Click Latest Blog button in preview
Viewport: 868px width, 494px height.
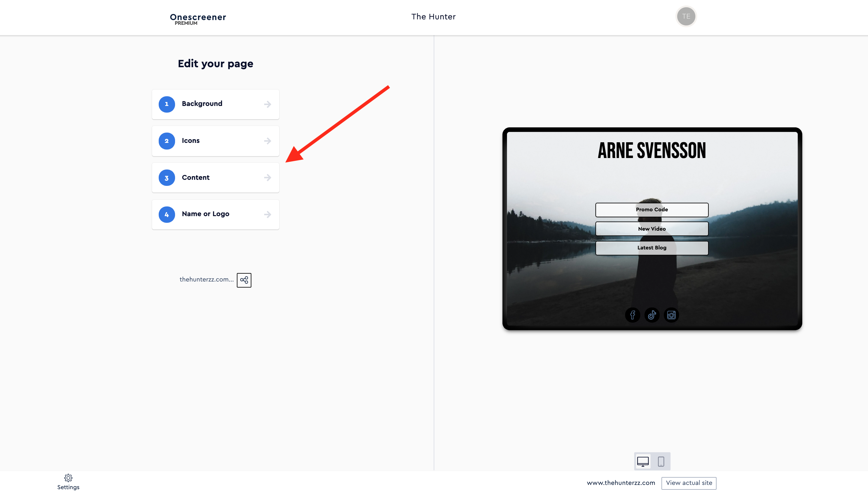coord(651,248)
